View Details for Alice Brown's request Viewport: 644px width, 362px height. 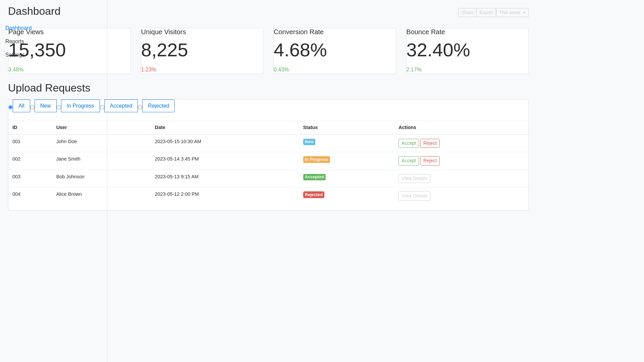point(414,196)
